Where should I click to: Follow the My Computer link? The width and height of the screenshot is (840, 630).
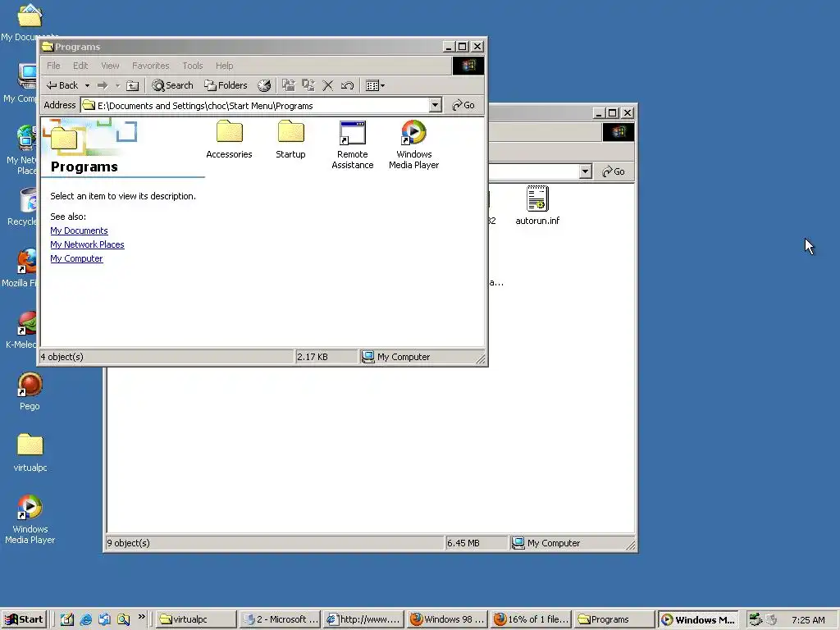[76, 258]
